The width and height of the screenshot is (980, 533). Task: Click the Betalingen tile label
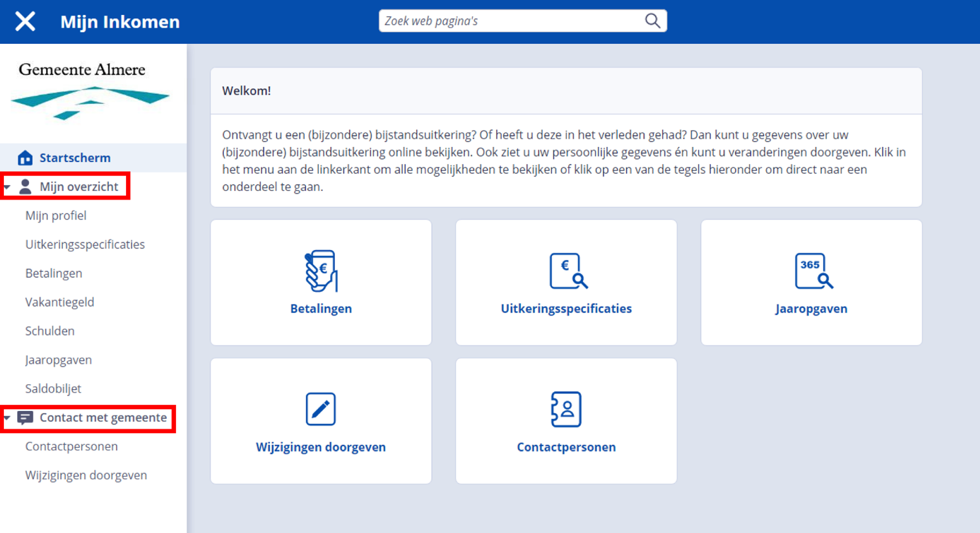pos(321,309)
